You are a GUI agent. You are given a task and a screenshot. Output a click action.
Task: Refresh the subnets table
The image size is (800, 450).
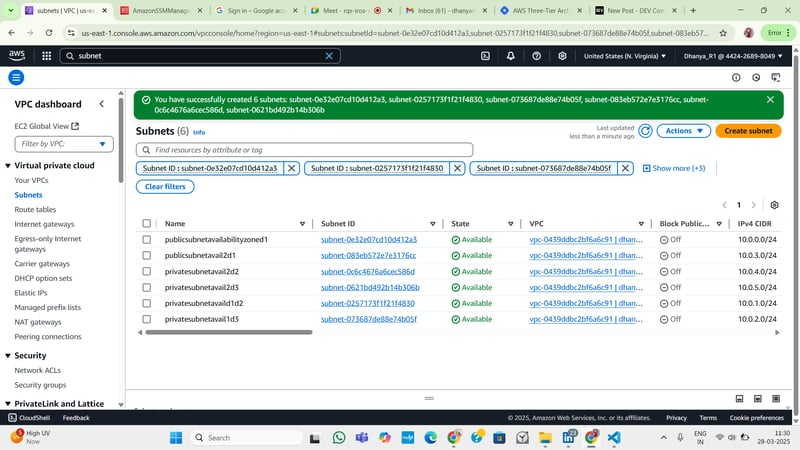point(645,131)
